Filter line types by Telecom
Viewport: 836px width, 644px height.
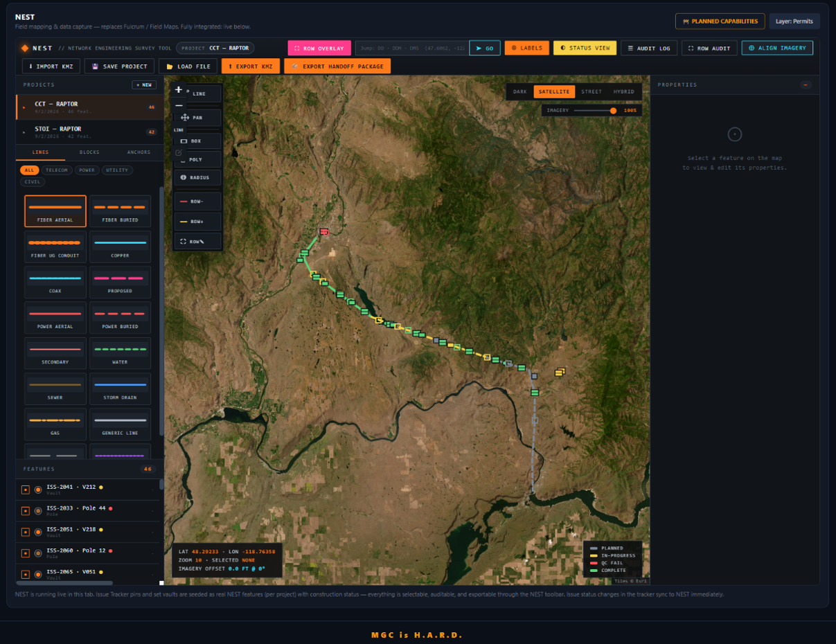pyautogui.click(x=57, y=170)
